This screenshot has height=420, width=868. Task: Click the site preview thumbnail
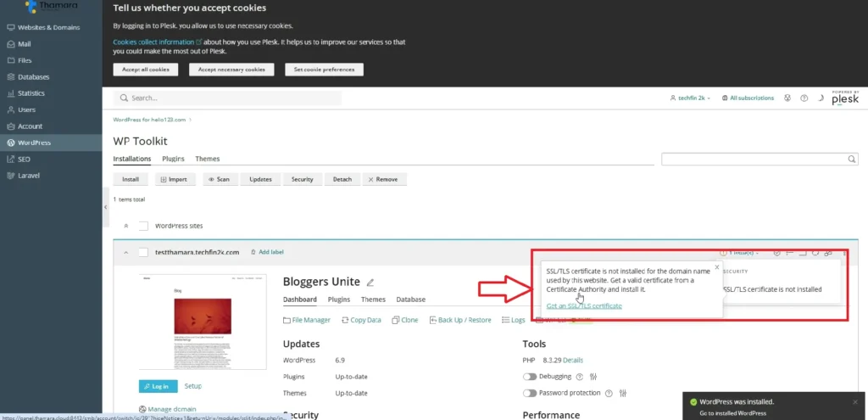203,322
